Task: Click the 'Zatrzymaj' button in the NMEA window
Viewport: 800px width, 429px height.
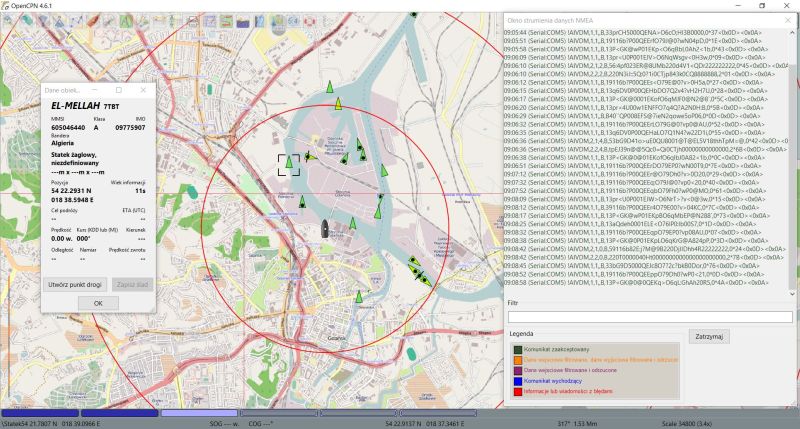Action: [709, 337]
